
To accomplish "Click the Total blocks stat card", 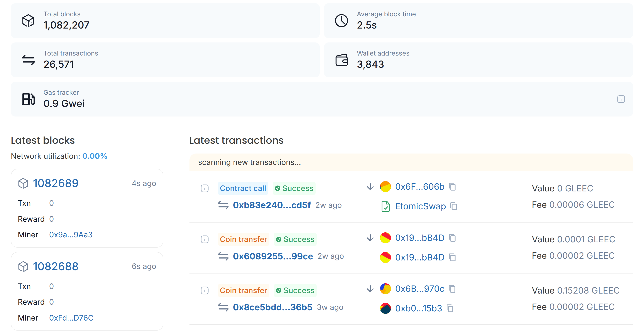I will (x=165, y=20).
